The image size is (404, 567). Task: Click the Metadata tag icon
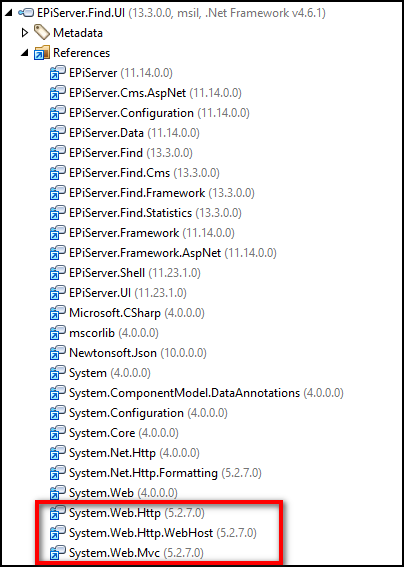[x=42, y=33]
